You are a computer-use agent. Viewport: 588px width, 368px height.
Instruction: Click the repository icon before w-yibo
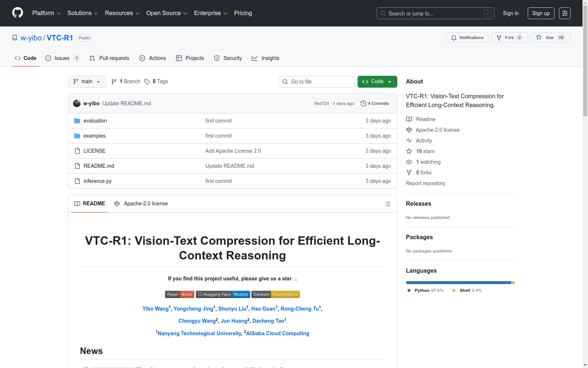click(x=15, y=38)
